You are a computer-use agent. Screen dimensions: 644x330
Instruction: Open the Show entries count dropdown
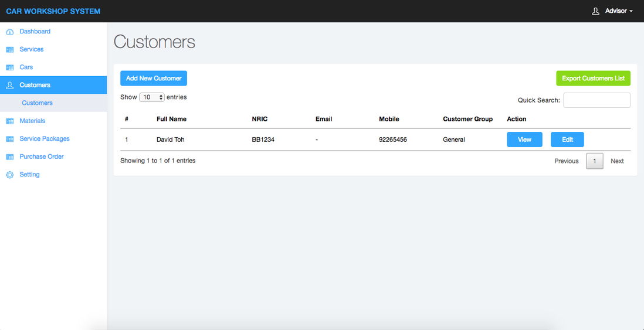tap(152, 97)
